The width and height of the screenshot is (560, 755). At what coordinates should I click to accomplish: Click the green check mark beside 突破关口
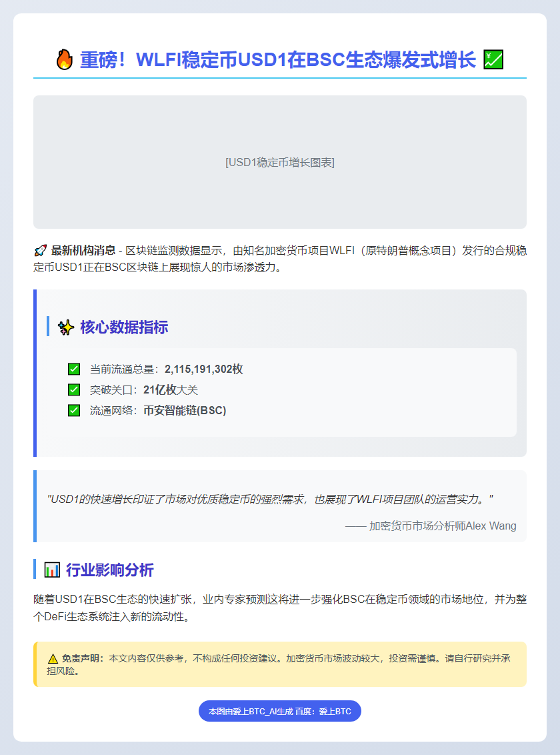pyautogui.click(x=74, y=390)
